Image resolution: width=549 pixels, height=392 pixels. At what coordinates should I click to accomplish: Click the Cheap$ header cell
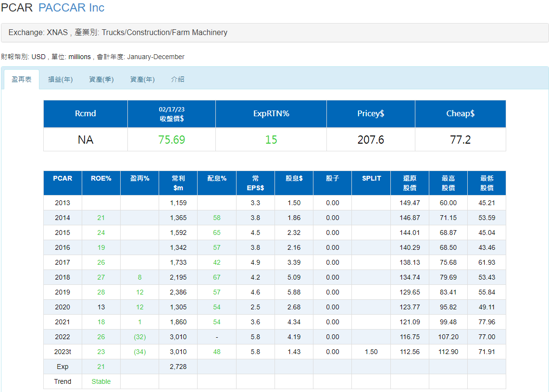click(461, 114)
